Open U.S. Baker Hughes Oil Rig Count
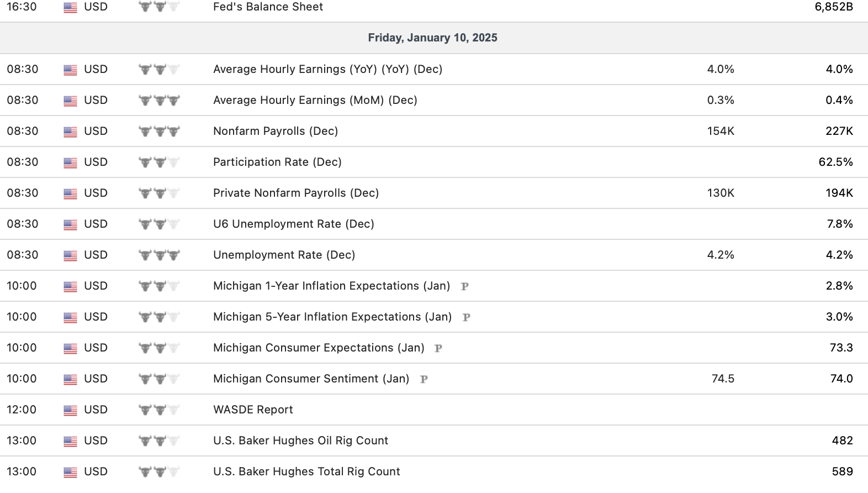The image size is (868, 493). 300,440
